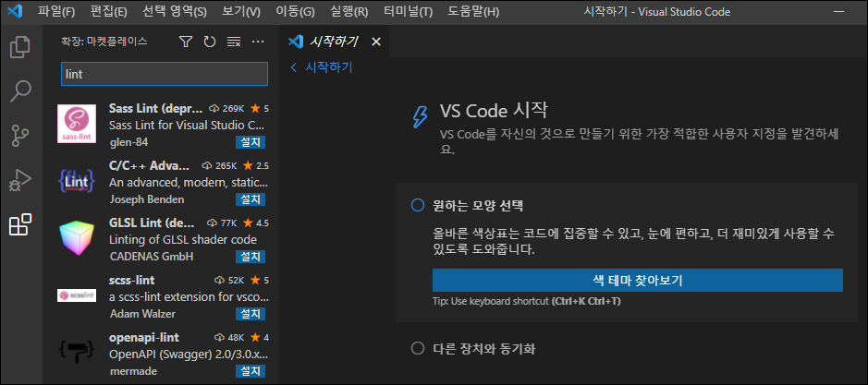Click the GLSL Lint download count icon
Screen dimensions: 868x385
tap(212, 223)
